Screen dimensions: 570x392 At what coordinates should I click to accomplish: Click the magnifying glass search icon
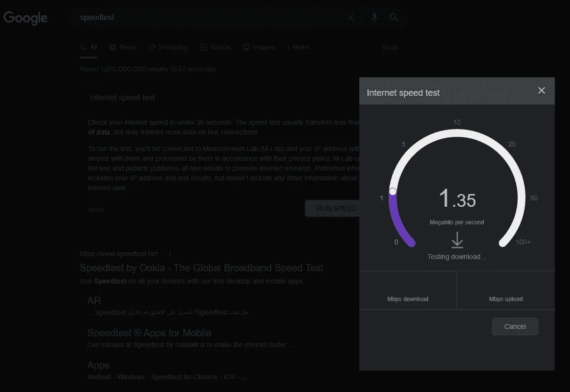394,17
